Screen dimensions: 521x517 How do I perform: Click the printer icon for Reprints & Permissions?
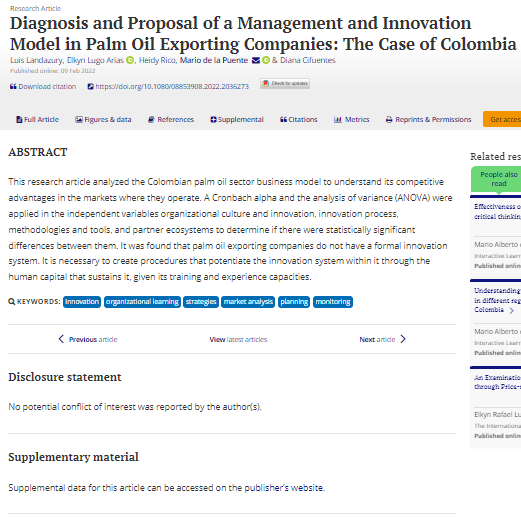[x=389, y=120]
